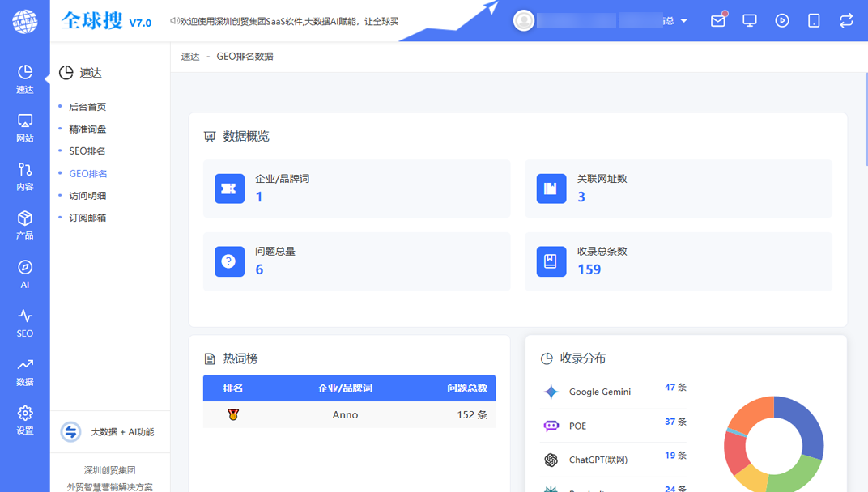The image size is (868, 492).
Task: Select the Anno row in 热词榜
Action: pos(347,414)
